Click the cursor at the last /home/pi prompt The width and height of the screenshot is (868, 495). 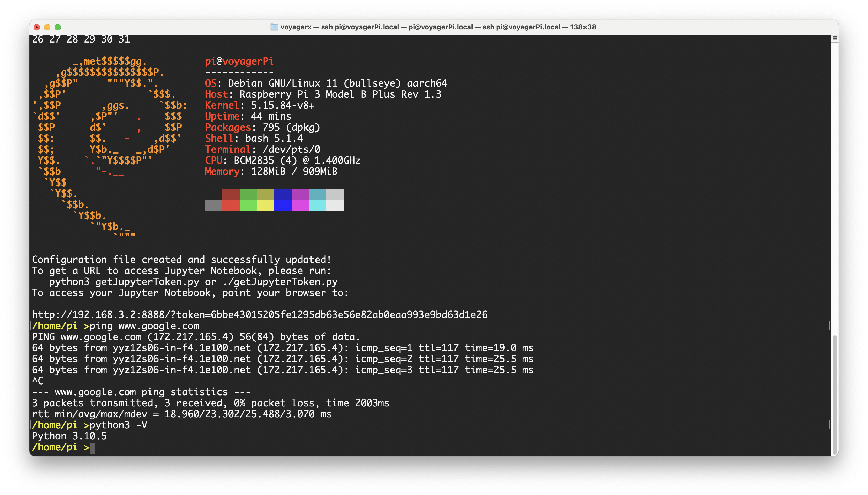point(92,447)
